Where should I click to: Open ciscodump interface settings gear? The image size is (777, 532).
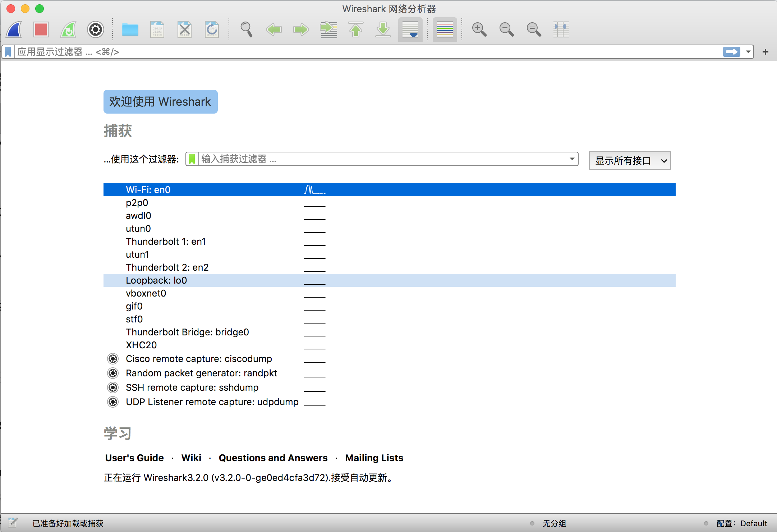113,359
